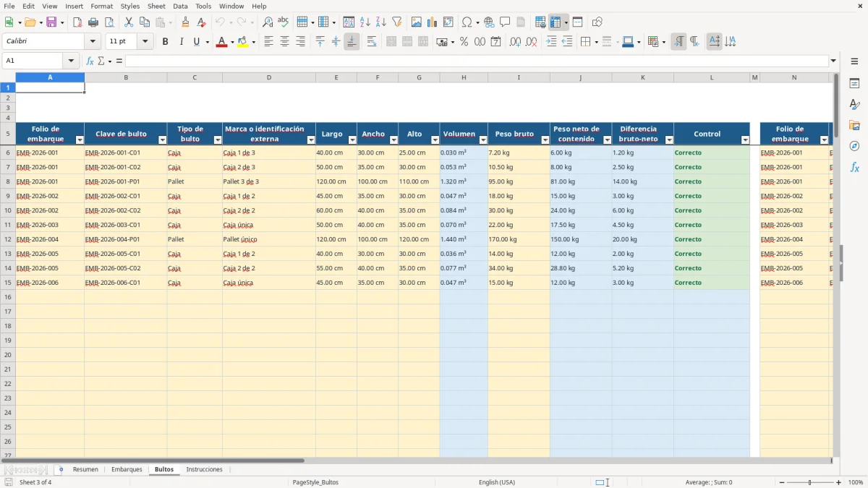Click the Insert Image icon
This screenshot has height=488, width=868.
[x=417, y=22]
